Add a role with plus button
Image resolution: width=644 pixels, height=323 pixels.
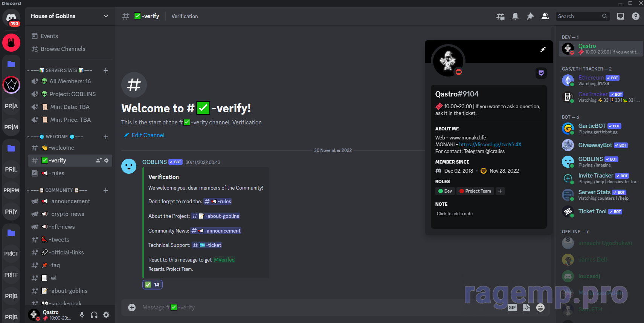click(x=500, y=191)
